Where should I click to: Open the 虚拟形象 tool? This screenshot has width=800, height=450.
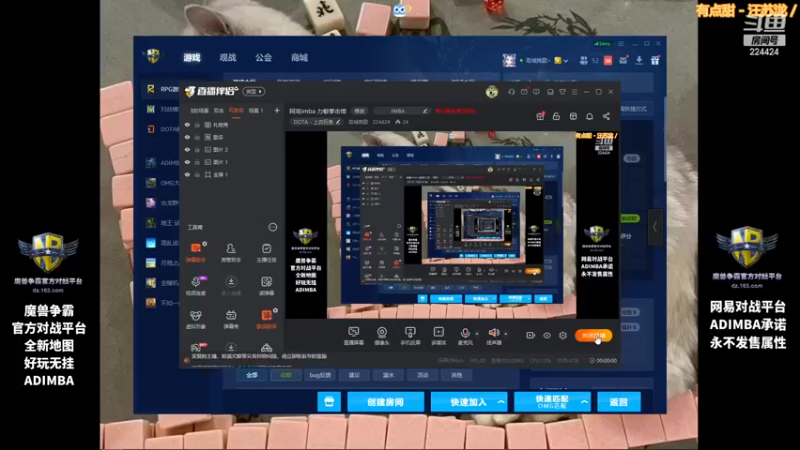[x=196, y=319]
